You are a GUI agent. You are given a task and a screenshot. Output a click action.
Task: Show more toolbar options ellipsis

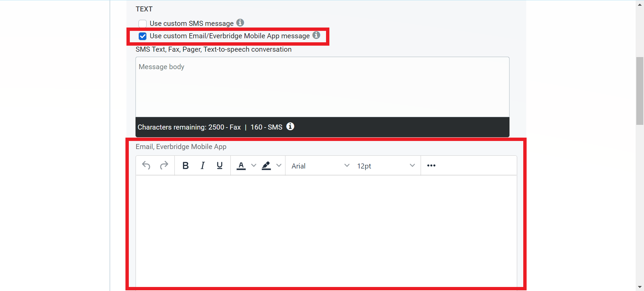(x=431, y=165)
